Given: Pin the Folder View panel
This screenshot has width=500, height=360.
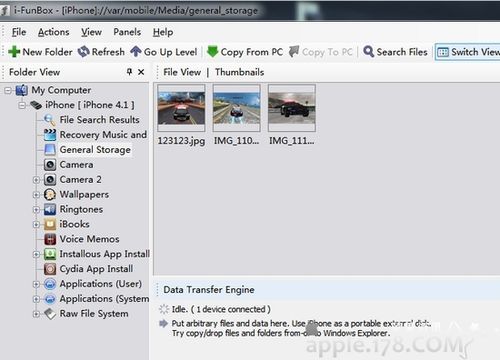Looking at the screenshot, I should [x=129, y=72].
